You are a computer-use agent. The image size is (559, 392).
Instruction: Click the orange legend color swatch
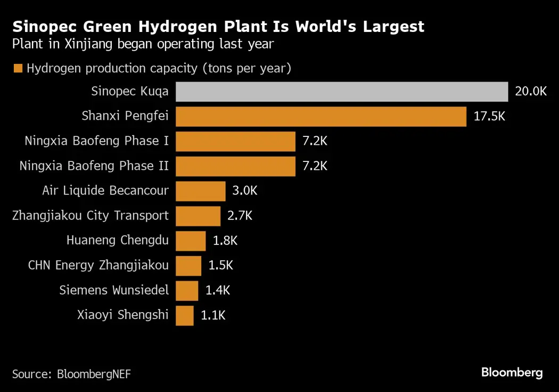tap(18, 68)
